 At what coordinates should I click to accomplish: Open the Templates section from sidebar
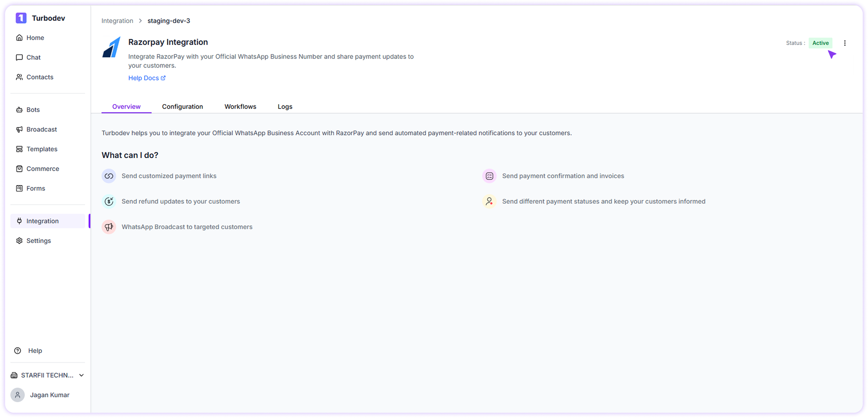[42, 149]
